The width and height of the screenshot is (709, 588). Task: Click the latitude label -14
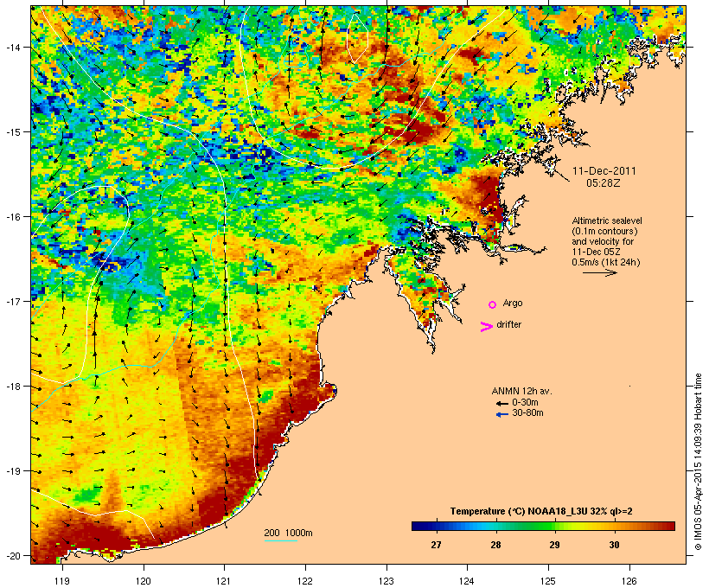[x=12, y=47]
